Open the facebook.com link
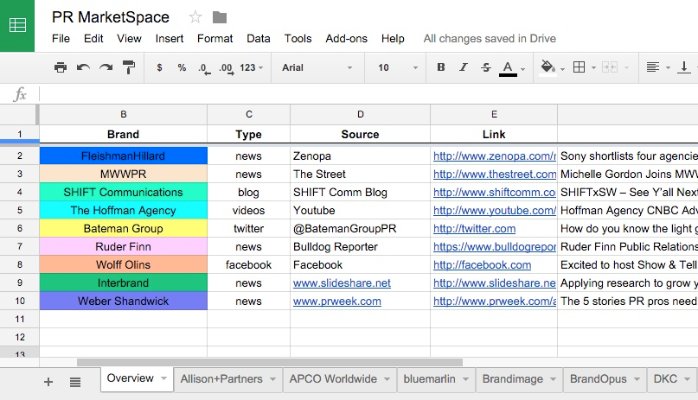The width and height of the screenshot is (698, 400). (x=482, y=265)
